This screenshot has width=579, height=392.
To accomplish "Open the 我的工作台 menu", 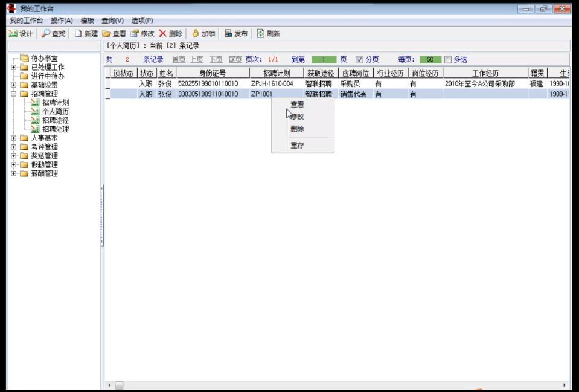I will click(x=26, y=21).
